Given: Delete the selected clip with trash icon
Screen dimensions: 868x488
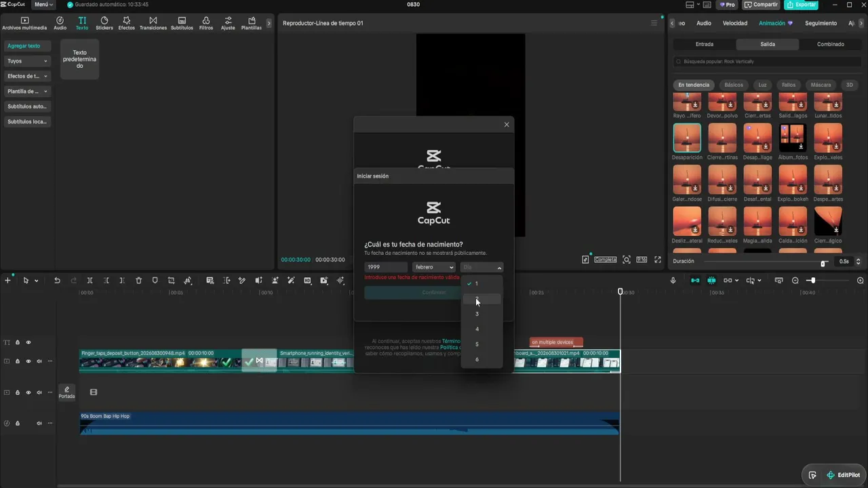Looking at the screenshot, I should [x=139, y=281].
